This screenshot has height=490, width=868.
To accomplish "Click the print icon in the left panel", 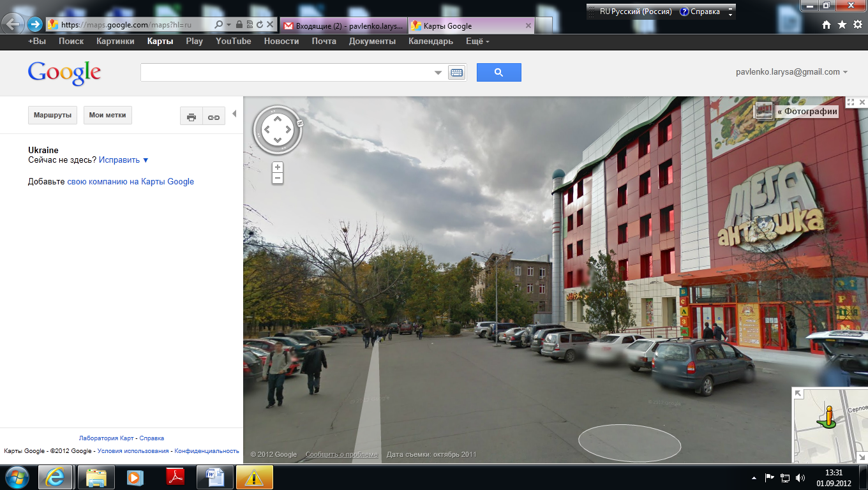I will click(x=191, y=116).
